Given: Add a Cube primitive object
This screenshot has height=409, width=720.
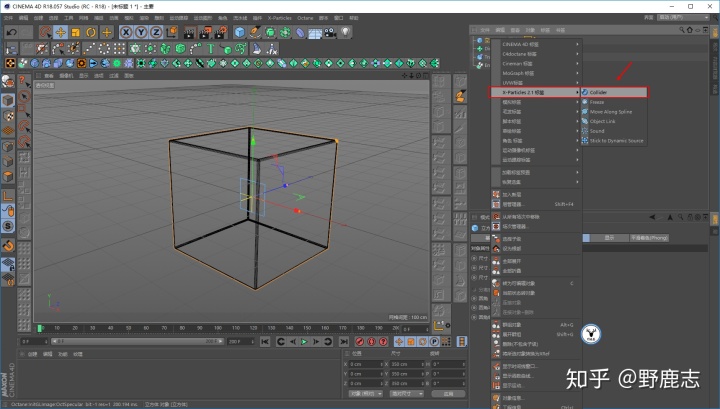Looking at the screenshot, I should tap(240, 32).
